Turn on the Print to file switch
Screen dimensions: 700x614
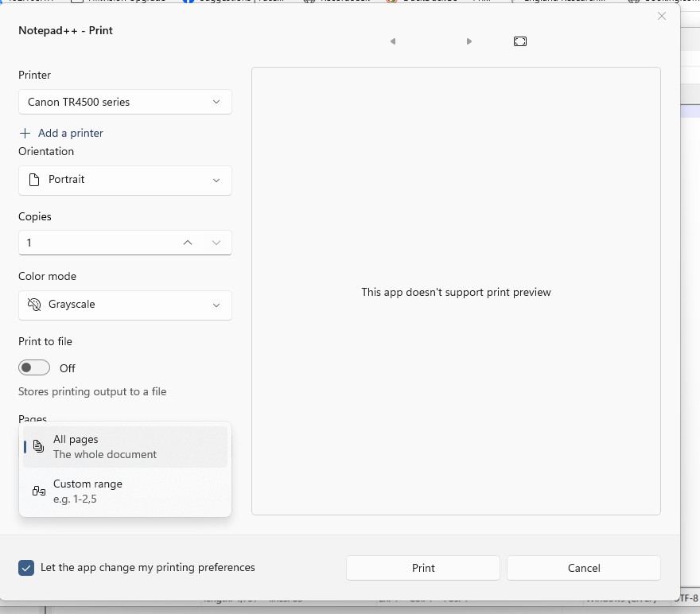[x=34, y=367]
